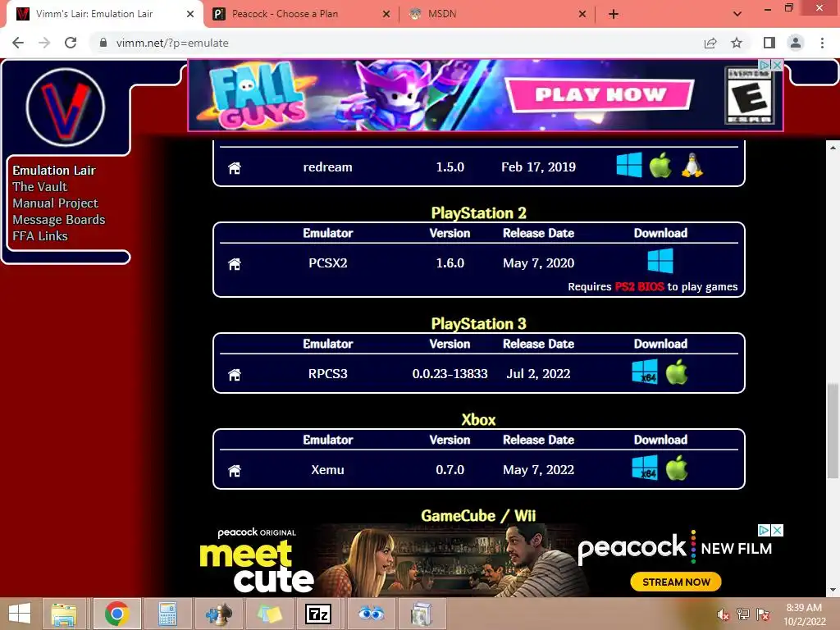Click the PlayStation 2 section heading
840x630 pixels.
coord(478,212)
